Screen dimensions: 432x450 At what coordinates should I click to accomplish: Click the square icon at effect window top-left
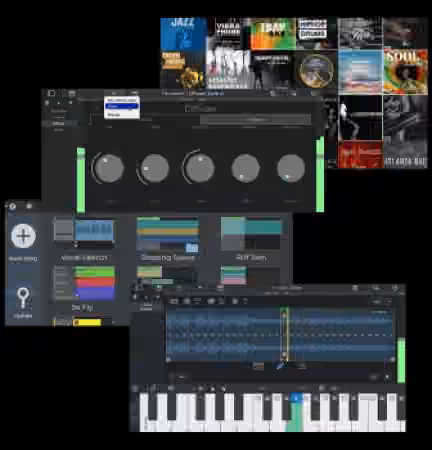[52, 93]
